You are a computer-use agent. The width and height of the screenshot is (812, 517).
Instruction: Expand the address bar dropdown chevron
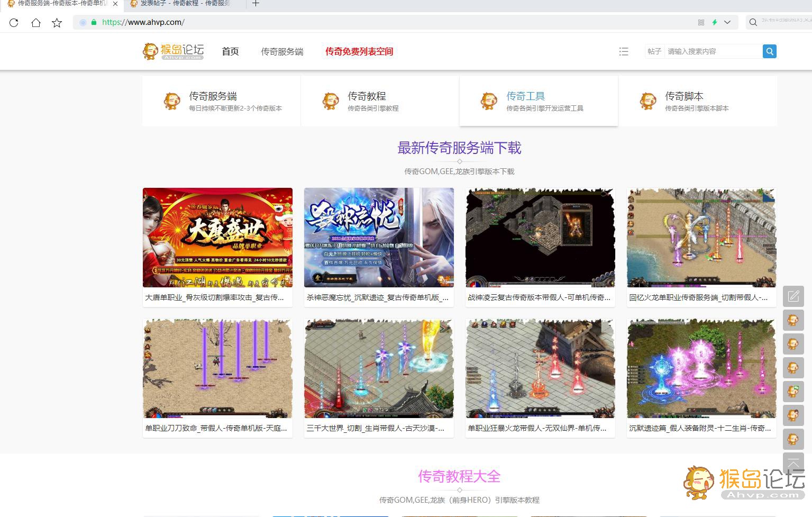coord(727,22)
